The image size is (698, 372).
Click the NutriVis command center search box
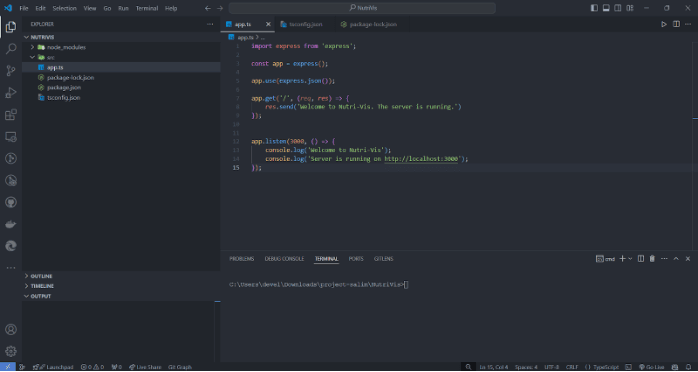pyautogui.click(x=362, y=8)
